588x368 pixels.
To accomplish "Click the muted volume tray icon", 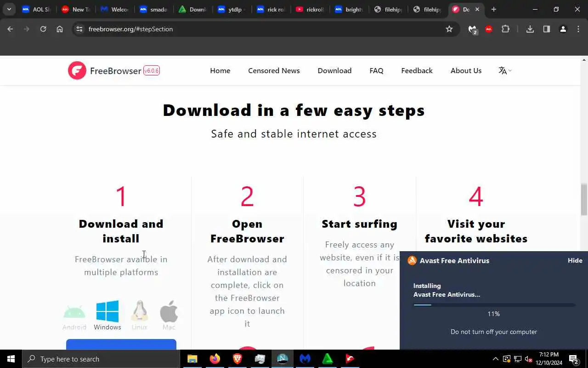I will coord(528,359).
